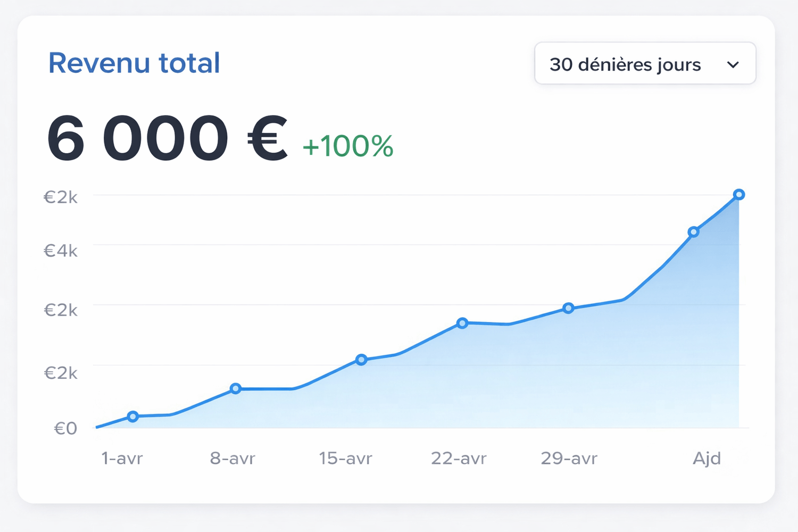Click the 22-avr axis label

(459, 458)
